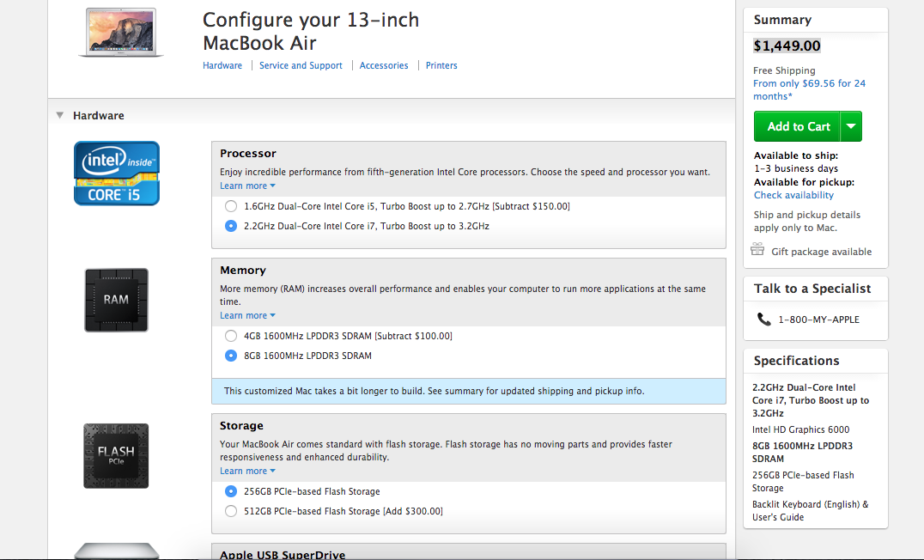Viewport: 924px width, 560px height.
Task: Click the RAM chip icon
Action: tap(116, 300)
